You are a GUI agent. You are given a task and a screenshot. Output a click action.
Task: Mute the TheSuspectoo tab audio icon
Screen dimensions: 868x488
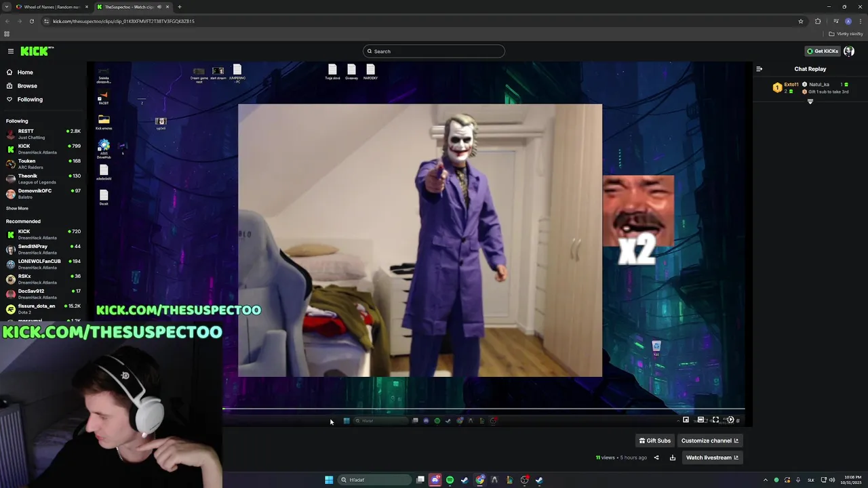159,7
